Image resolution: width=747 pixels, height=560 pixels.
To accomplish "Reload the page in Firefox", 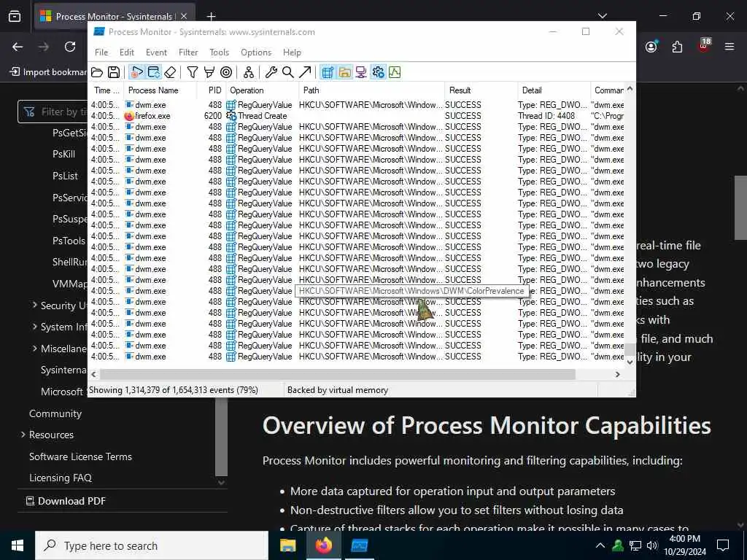I will [x=70, y=47].
